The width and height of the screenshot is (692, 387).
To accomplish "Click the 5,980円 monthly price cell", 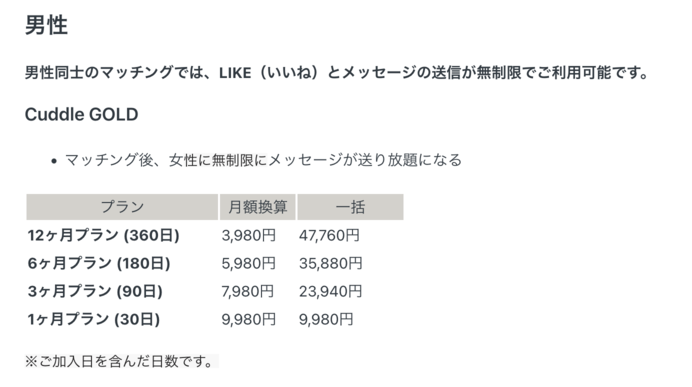I will pos(248,263).
